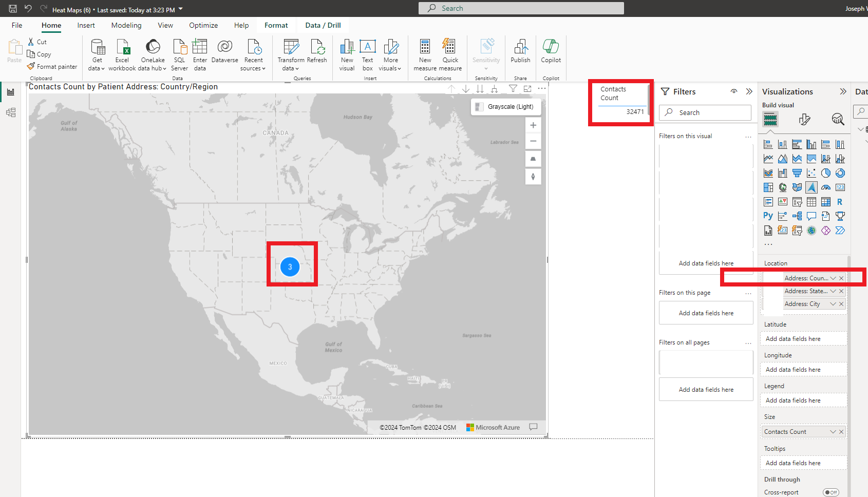Refresh the data
This screenshot has height=497, width=868.
pyautogui.click(x=317, y=51)
